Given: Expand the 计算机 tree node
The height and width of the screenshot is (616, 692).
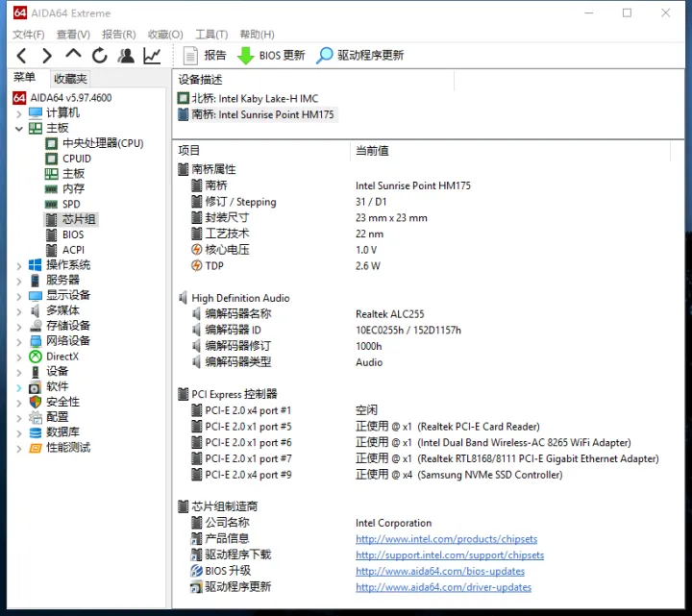Looking at the screenshot, I should click(x=18, y=113).
